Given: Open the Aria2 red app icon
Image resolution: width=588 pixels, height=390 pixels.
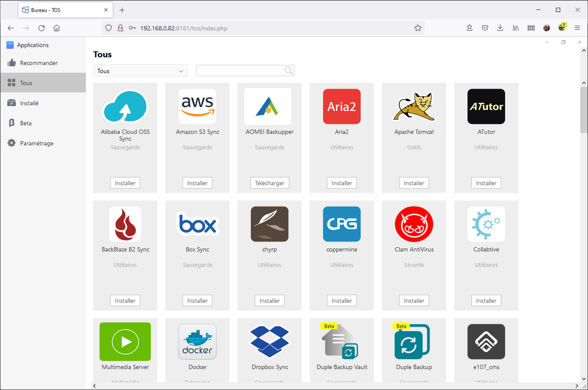Looking at the screenshot, I should tap(342, 106).
